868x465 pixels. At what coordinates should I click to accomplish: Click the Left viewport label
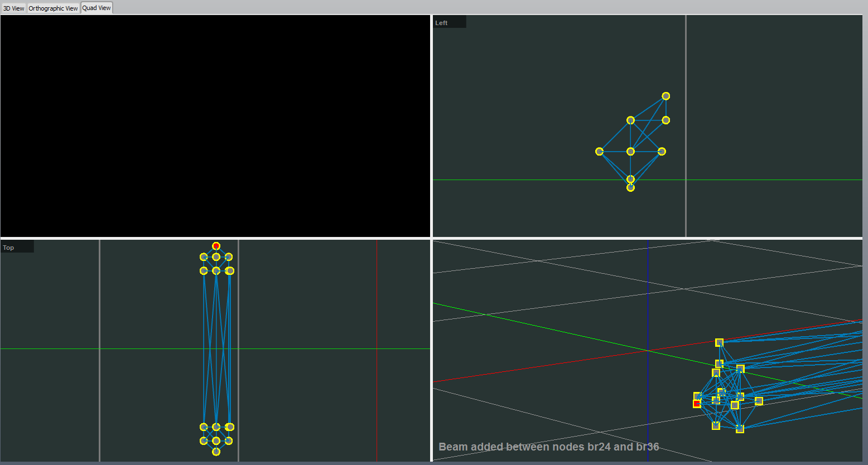tap(441, 23)
